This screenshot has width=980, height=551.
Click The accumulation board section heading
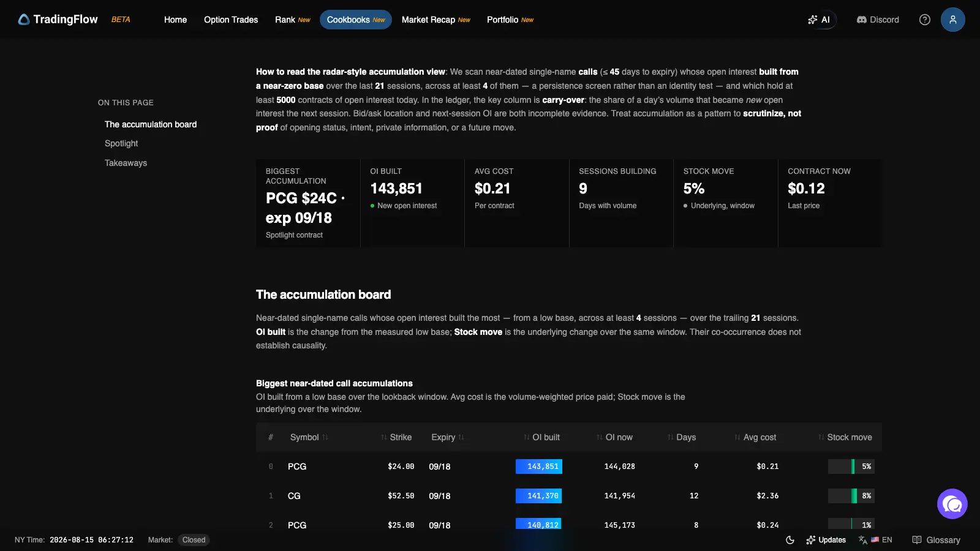tap(323, 294)
